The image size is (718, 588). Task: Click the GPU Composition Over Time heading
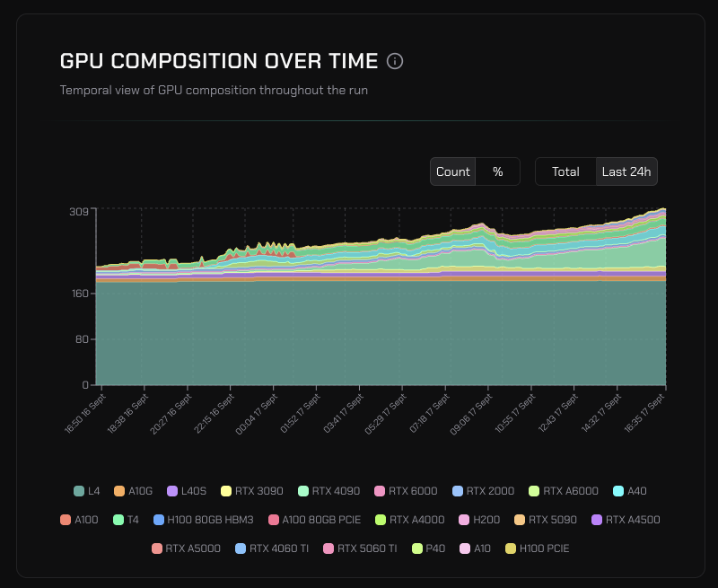point(219,61)
